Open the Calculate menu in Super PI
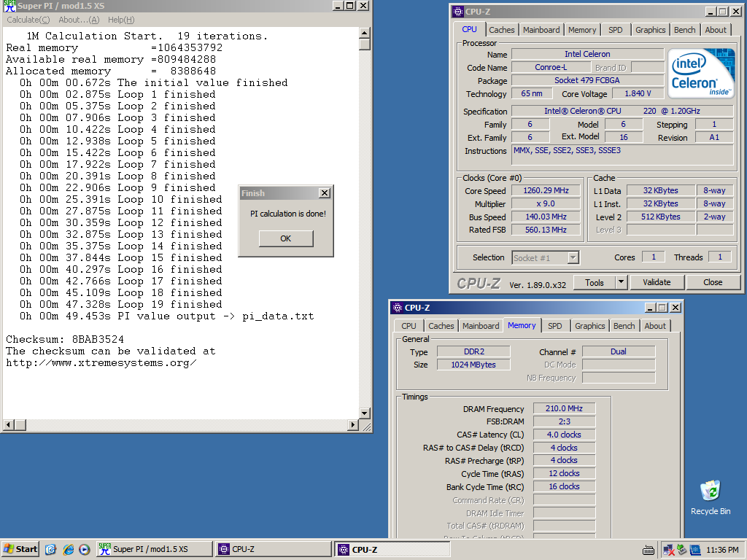The width and height of the screenshot is (747, 560). click(28, 20)
